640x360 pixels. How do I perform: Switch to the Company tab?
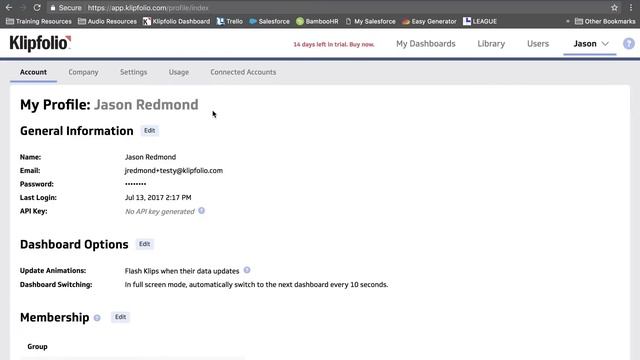(83, 72)
